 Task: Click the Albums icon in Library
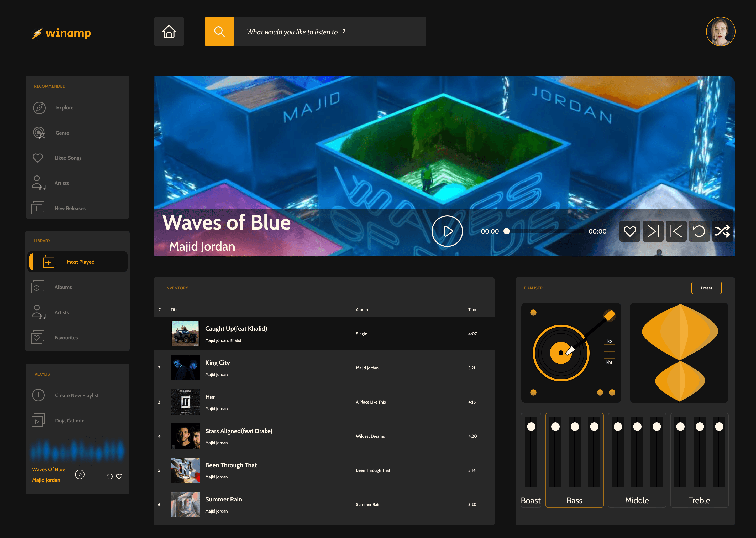pos(38,287)
